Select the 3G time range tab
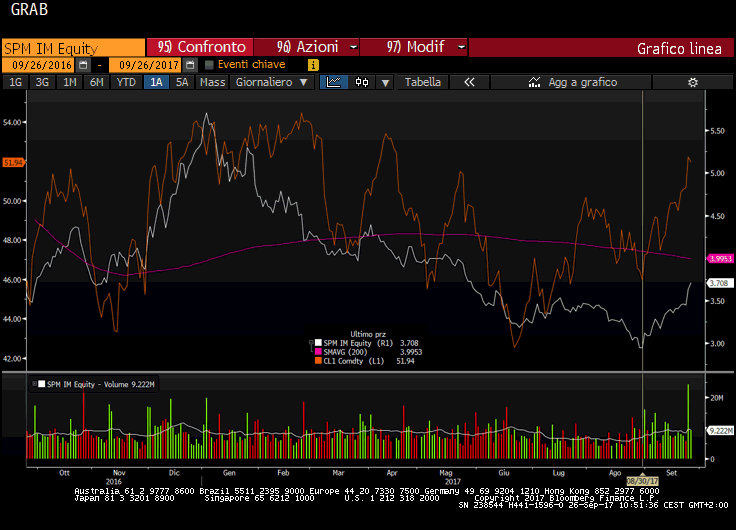 (x=42, y=82)
